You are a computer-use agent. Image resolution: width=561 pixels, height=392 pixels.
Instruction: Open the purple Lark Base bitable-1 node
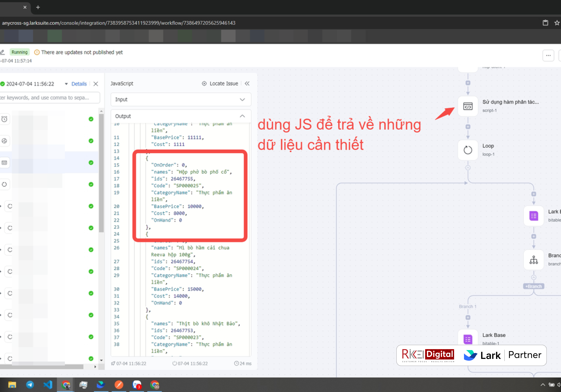(468, 339)
